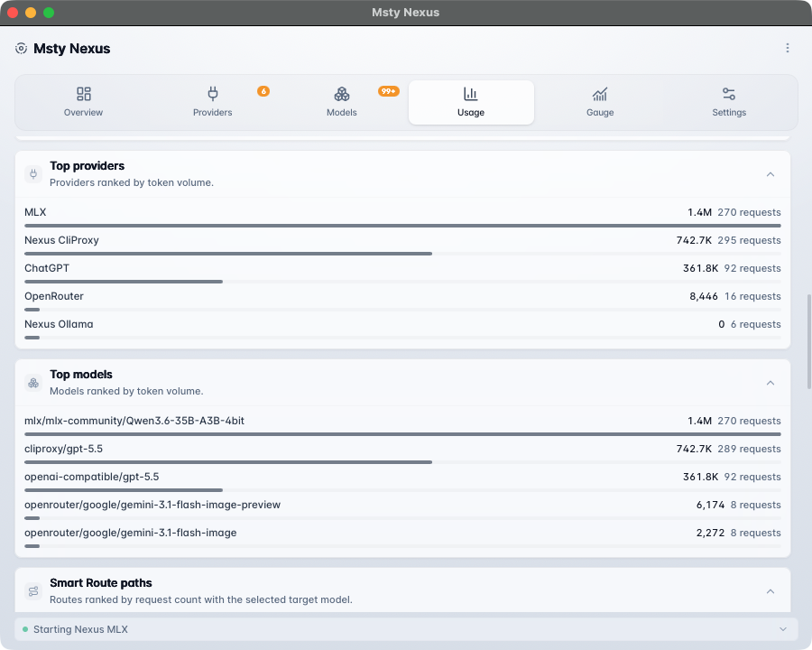
Task: Click the Overview grid icon
Action: (x=83, y=94)
